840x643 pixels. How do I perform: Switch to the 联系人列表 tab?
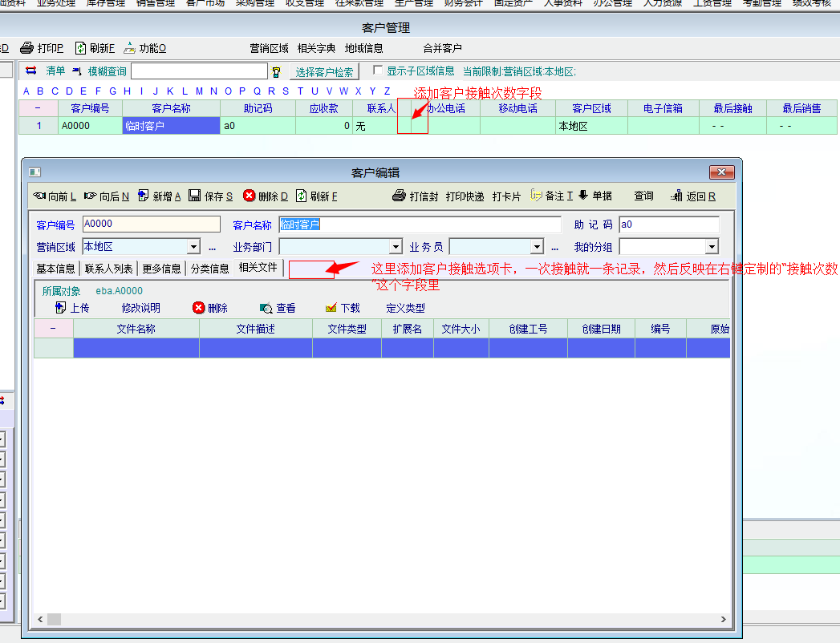click(x=109, y=269)
